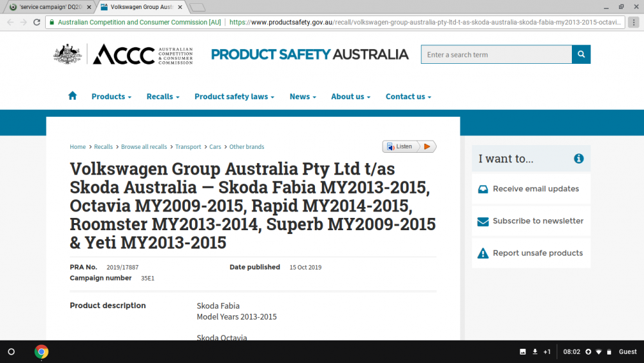The image size is (644, 363).
Task: Open the launcher circle button
Action: pyautogui.click(x=12, y=352)
